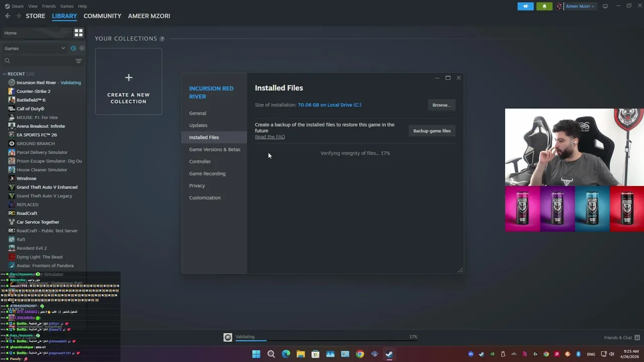Open the Help menu

(83, 6)
